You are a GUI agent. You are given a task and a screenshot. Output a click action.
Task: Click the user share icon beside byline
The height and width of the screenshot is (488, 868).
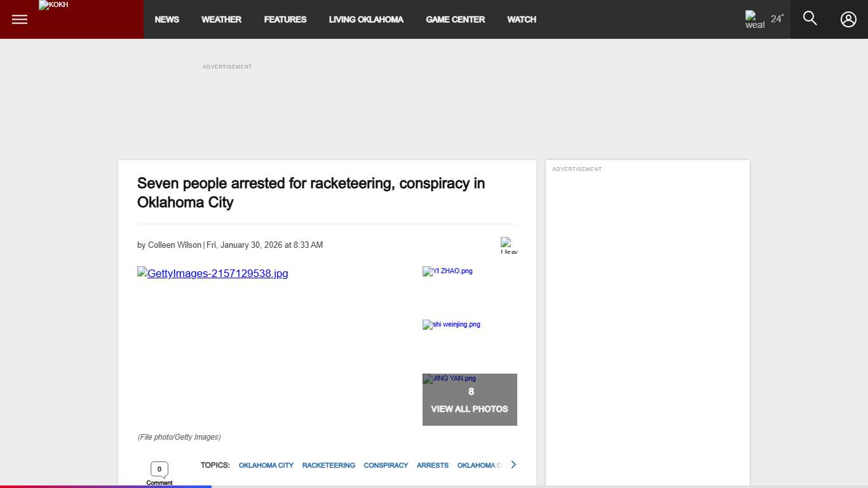click(508, 245)
